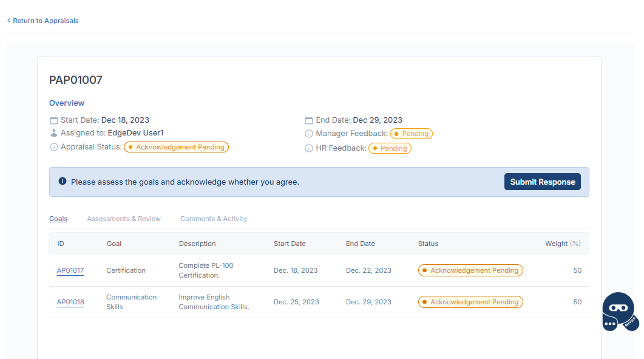Switch to the Assessments & Review tab
Image resolution: width=644 pixels, height=359 pixels.
point(124,219)
